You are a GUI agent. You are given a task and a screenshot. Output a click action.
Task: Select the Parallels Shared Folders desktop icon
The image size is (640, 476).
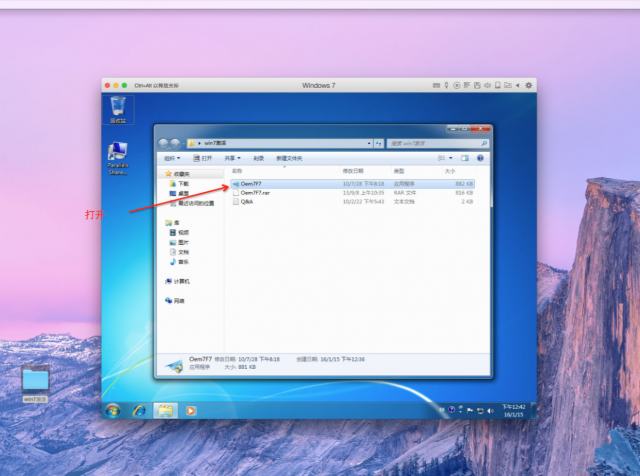(x=118, y=158)
